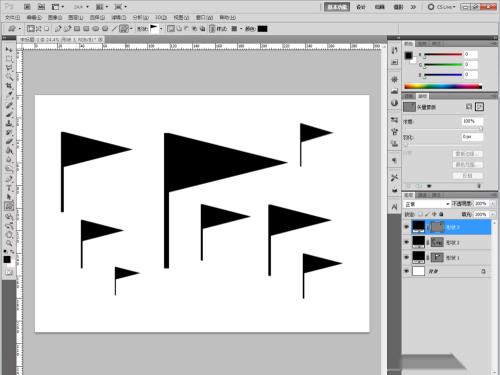Select Rectangle shape tool in options bar

click(77, 29)
